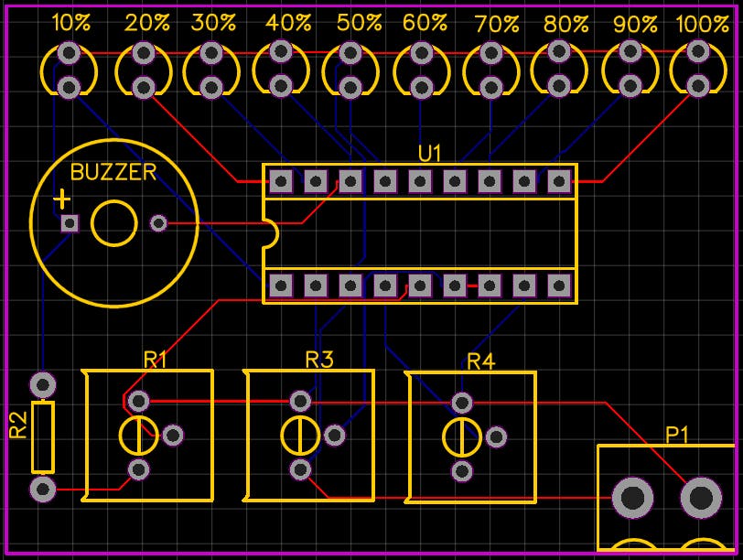Select the left circular pad of P1
Viewport: 743px width, 560px height.
[631, 501]
